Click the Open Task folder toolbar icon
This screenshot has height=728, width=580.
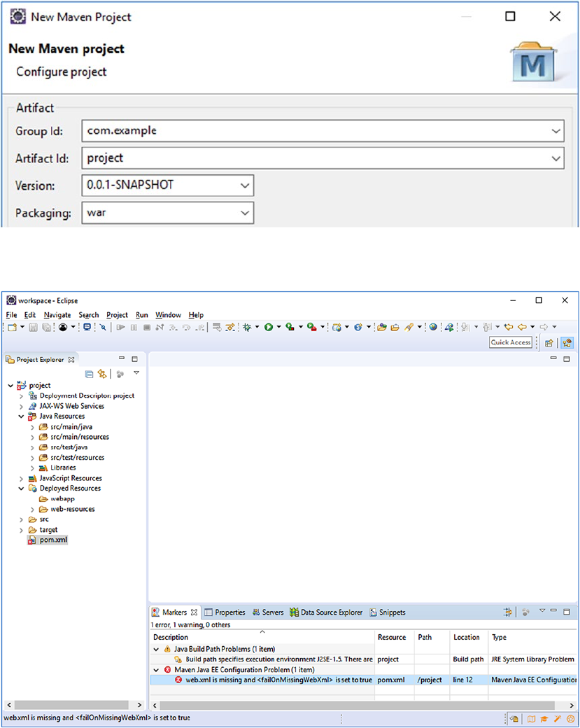[x=395, y=328]
